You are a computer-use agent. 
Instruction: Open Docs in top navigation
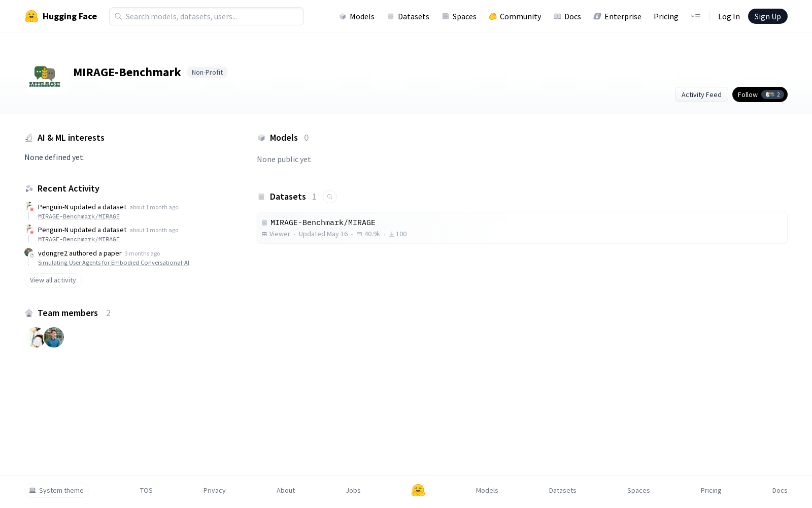click(x=567, y=16)
